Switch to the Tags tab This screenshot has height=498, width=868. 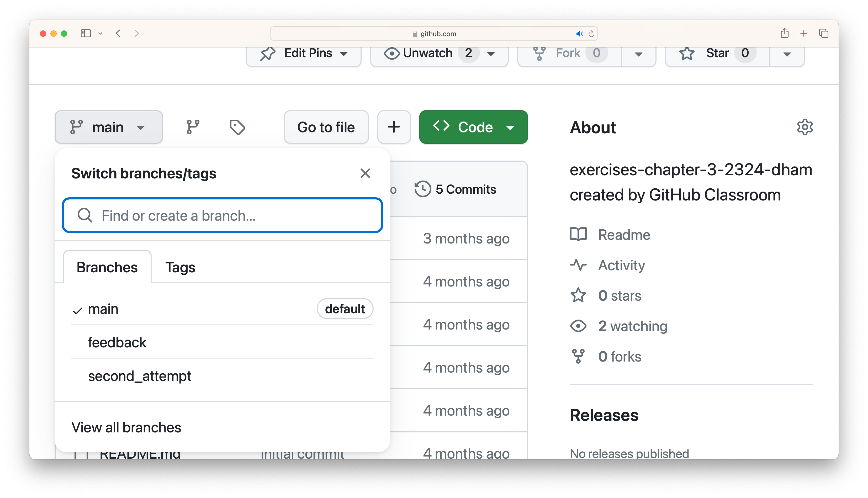pos(180,267)
